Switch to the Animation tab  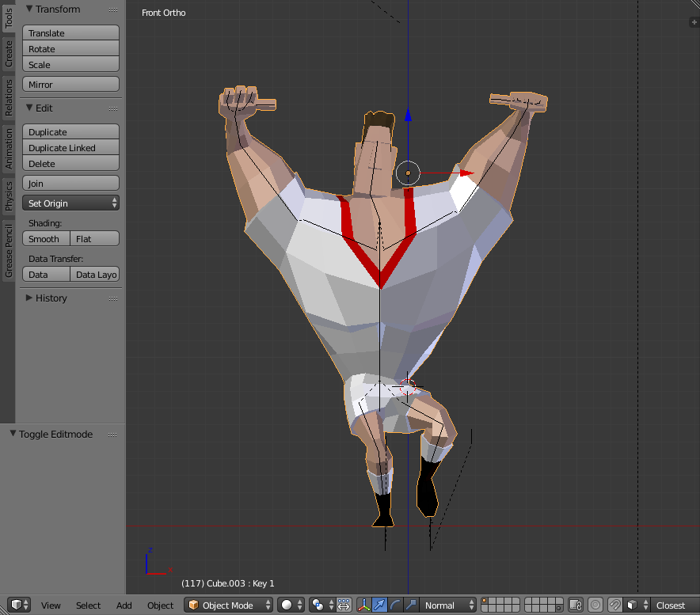click(x=9, y=149)
